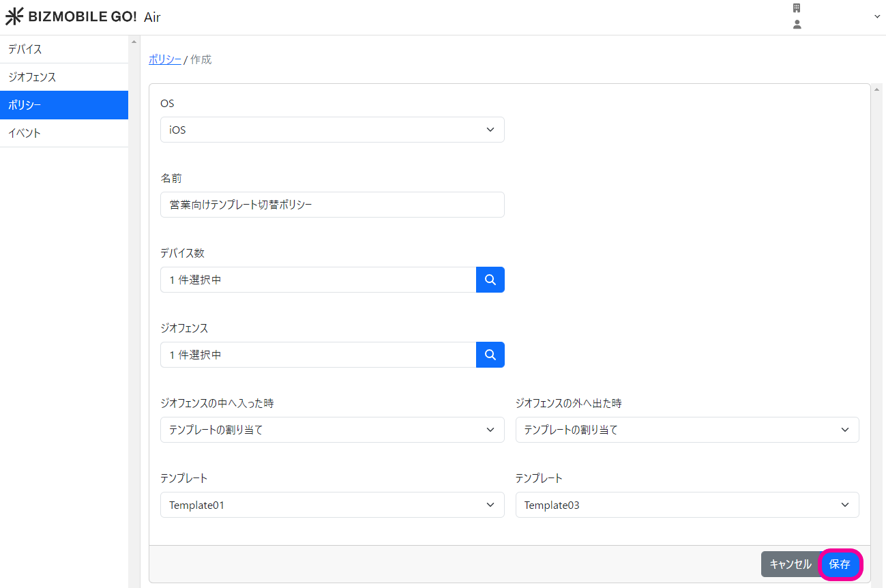Open the OS dropdown showing iOS

(332, 130)
